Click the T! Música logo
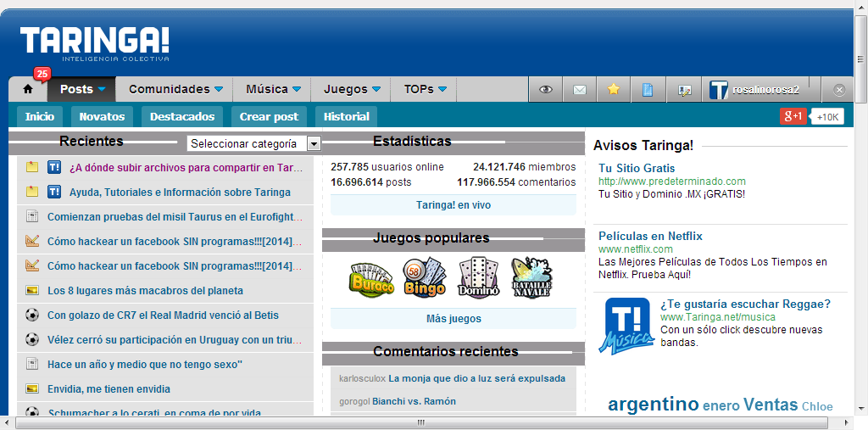 tap(626, 326)
